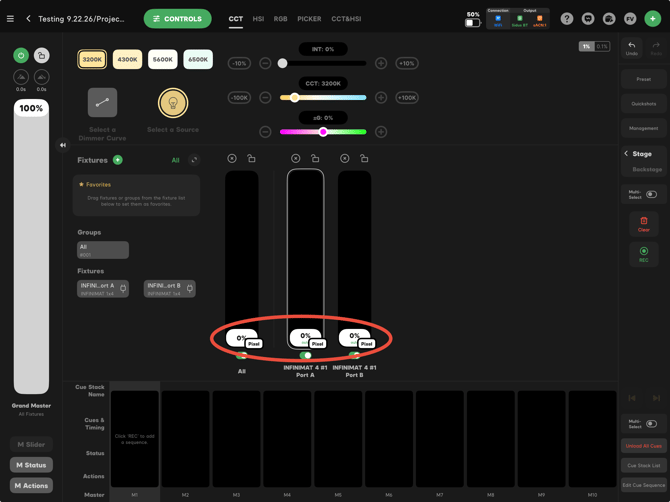
Task: Select a Source bulb icon
Action: tap(173, 103)
